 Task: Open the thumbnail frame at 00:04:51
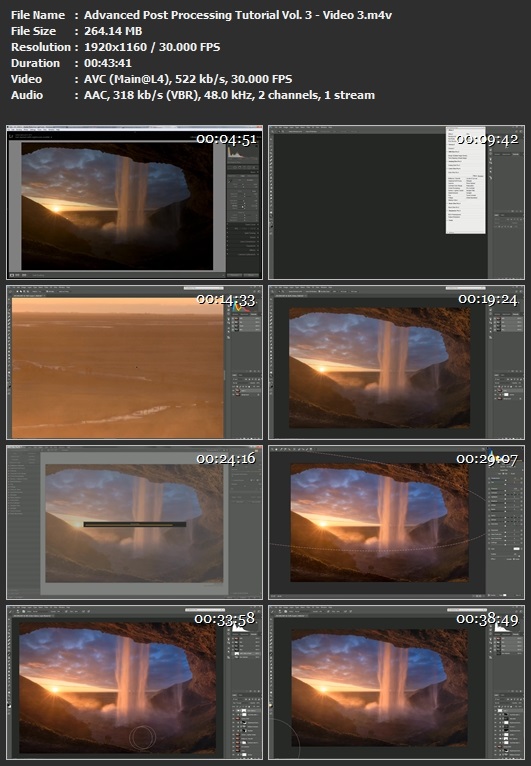coord(134,202)
